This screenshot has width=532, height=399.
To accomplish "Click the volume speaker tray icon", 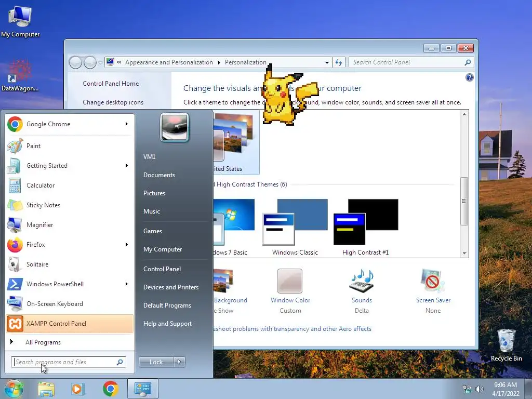I will click(x=479, y=389).
